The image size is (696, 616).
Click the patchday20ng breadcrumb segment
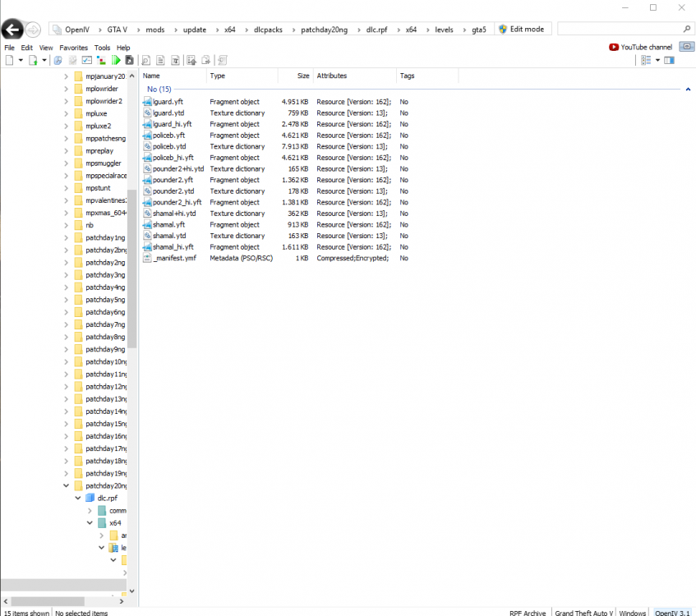325,30
